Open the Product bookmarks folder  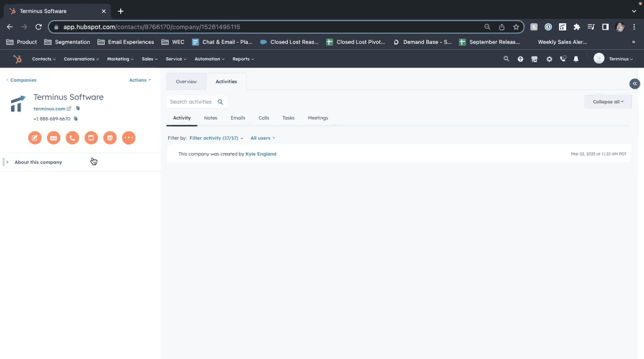point(22,42)
